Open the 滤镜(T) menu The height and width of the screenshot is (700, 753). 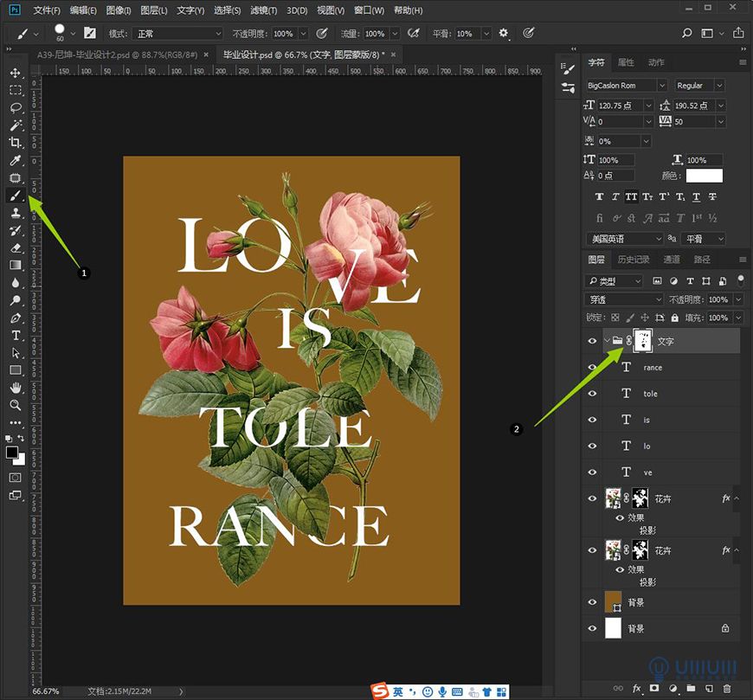tap(264, 10)
